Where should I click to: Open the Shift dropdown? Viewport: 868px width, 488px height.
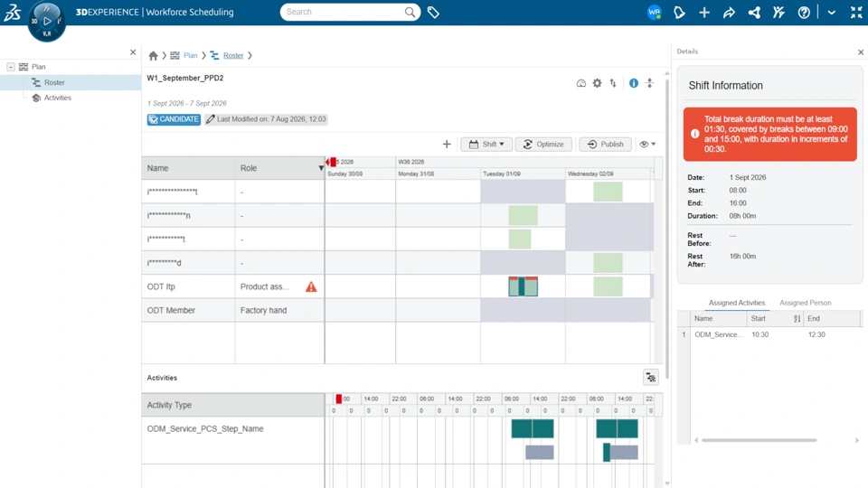(x=486, y=145)
